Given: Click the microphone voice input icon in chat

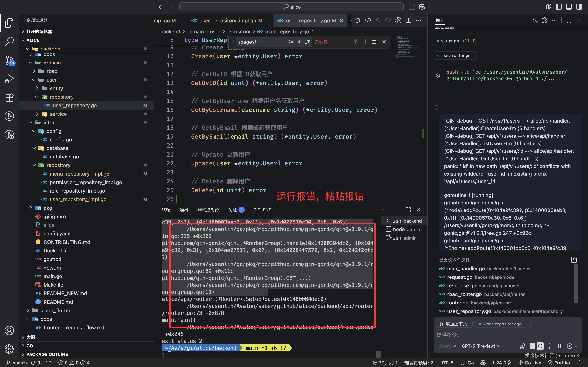Looking at the screenshot, I should (549, 346).
